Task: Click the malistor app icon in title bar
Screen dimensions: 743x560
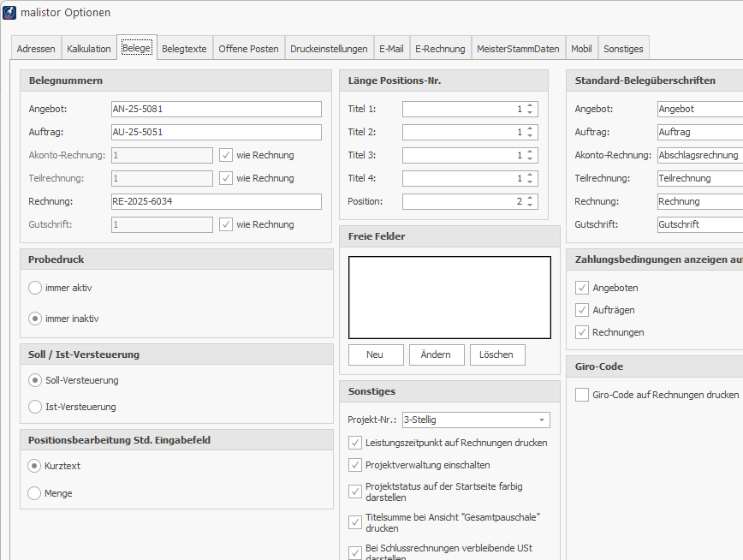Action: point(10,13)
